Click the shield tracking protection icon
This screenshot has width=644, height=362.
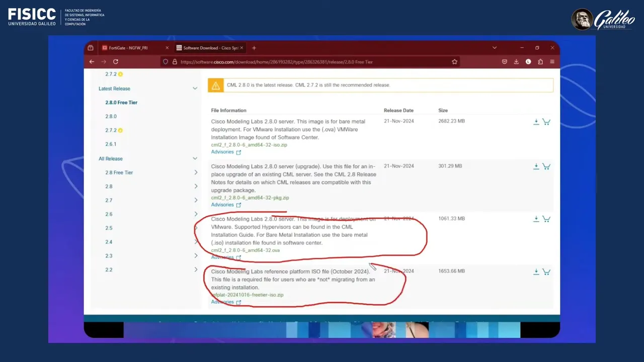[x=165, y=62]
